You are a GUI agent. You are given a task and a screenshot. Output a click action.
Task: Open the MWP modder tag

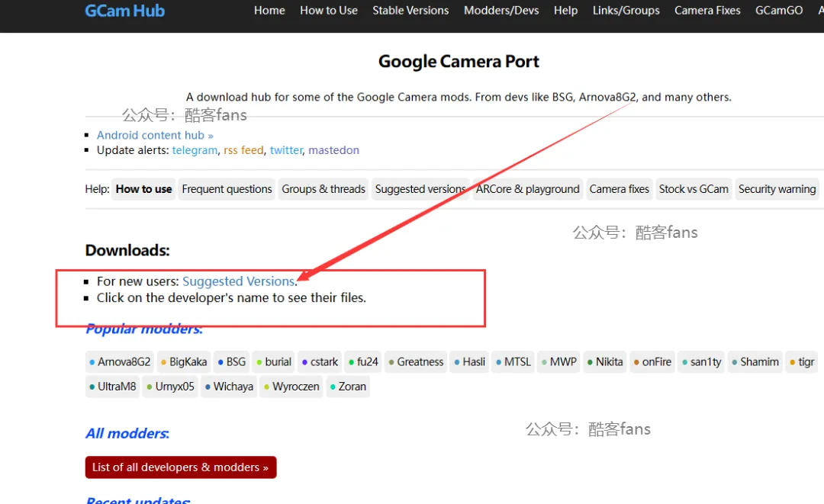point(558,361)
